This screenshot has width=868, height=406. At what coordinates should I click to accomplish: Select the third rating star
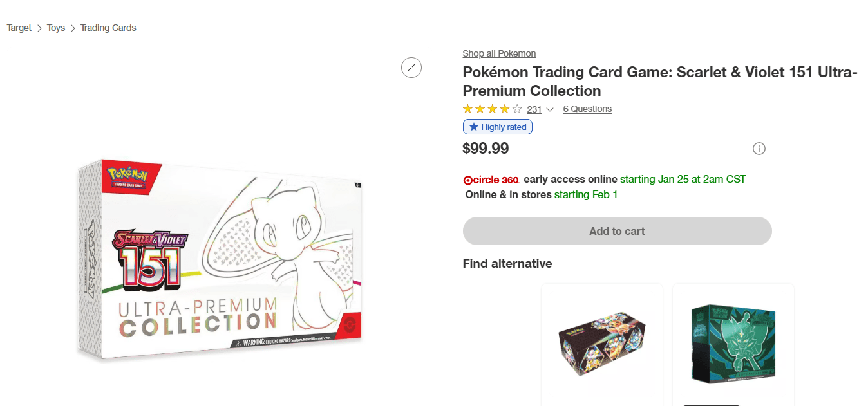[491, 109]
